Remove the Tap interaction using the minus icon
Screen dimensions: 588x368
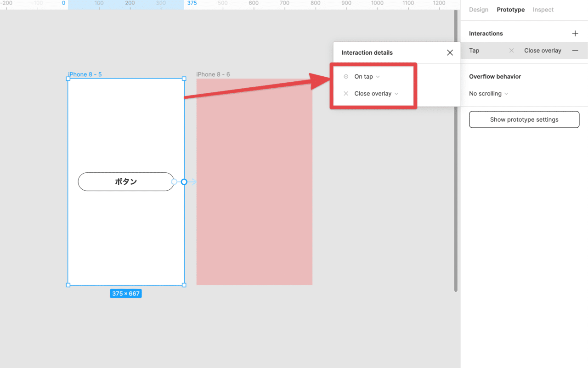pos(575,51)
